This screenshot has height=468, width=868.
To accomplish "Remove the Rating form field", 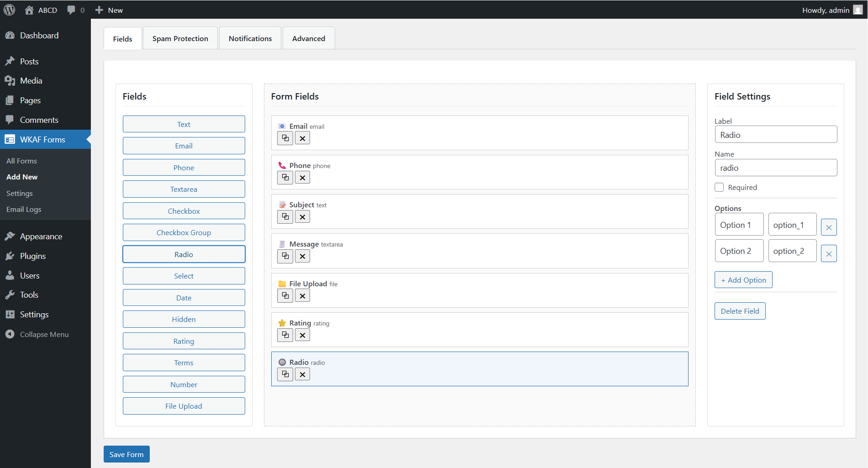I will pos(302,335).
